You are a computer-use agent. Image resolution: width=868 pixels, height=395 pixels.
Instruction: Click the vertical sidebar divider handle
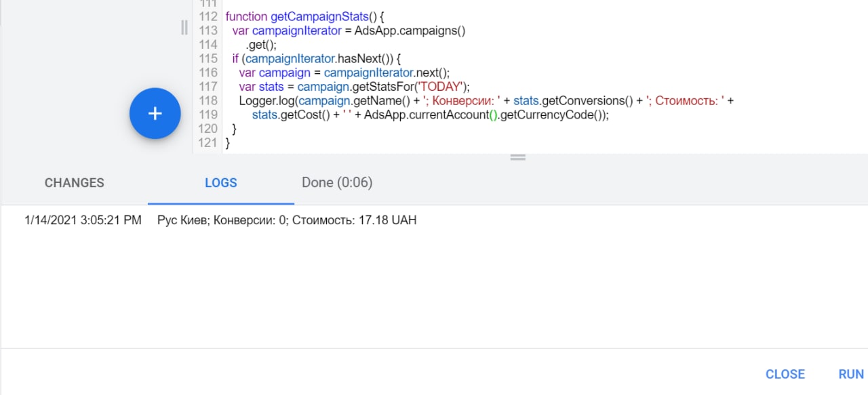click(x=184, y=27)
